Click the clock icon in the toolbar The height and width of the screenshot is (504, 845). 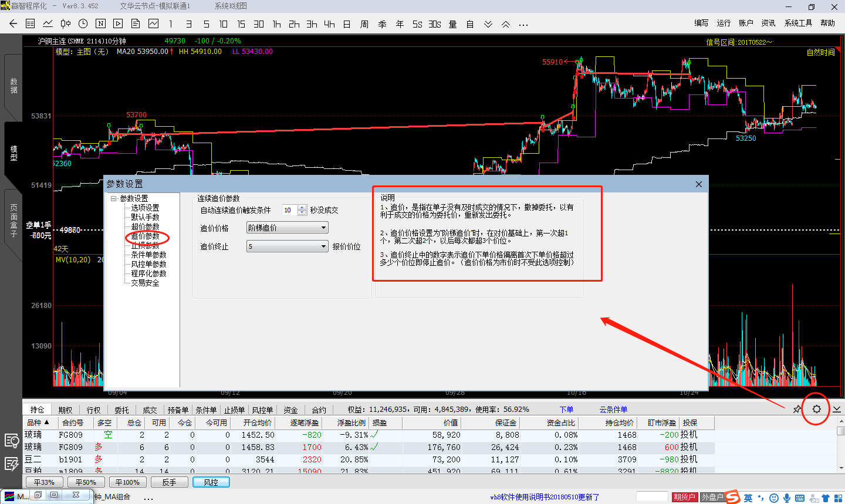(83, 24)
